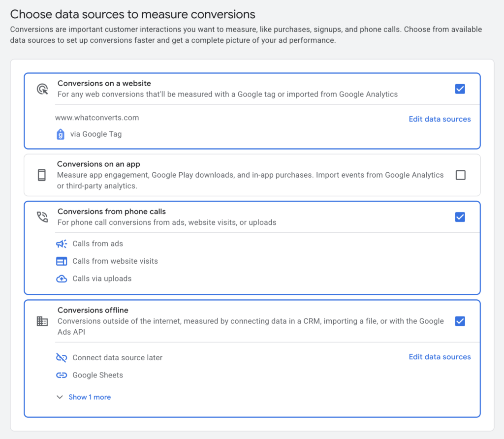The image size is (504, 439).
Task: Click the link icon next to Google Sheets
Action: [61, 375]
